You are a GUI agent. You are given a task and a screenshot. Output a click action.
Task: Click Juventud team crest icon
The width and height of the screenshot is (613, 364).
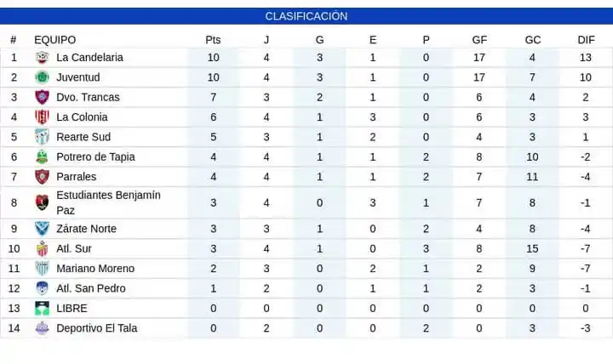click(42, 77)
